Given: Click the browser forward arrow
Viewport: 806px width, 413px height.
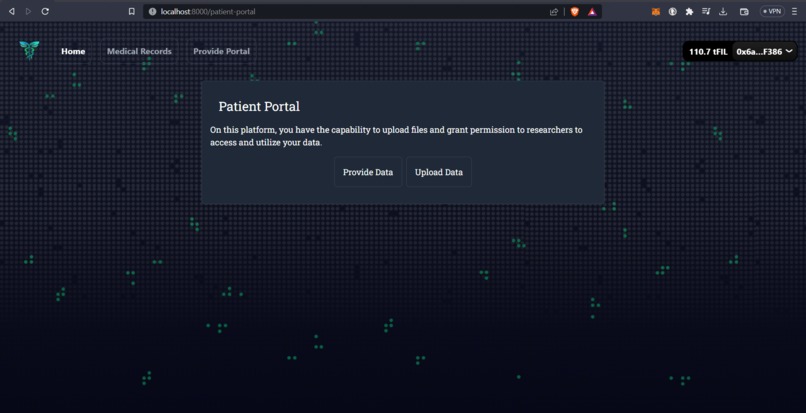Looking at the screenshot, I should tap(28, 11).
